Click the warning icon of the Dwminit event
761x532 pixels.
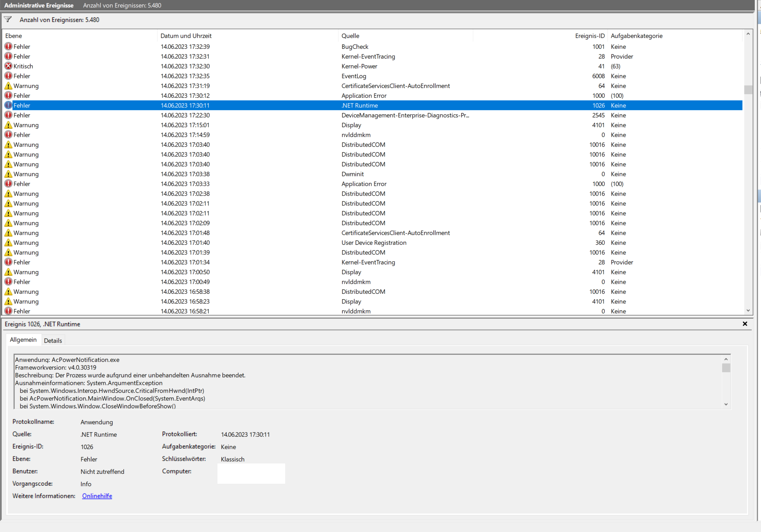point(8,174)
